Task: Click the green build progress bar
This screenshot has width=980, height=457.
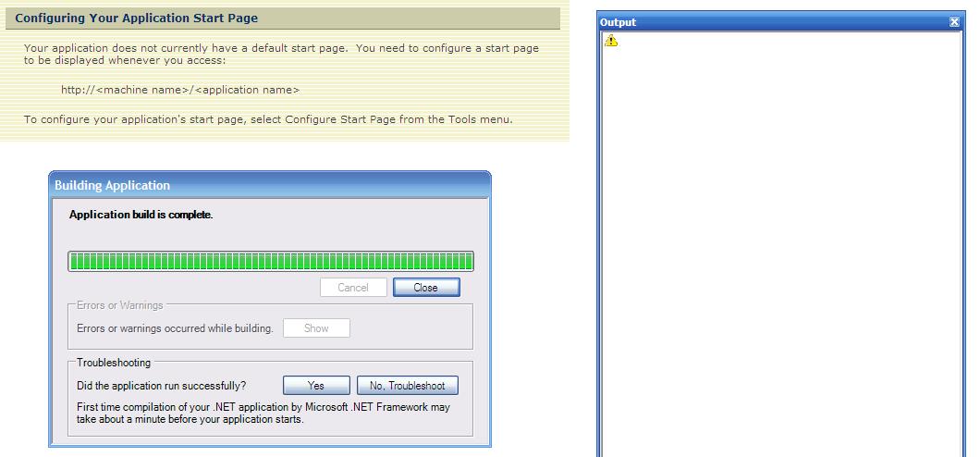Action: (x=271, y=261)
